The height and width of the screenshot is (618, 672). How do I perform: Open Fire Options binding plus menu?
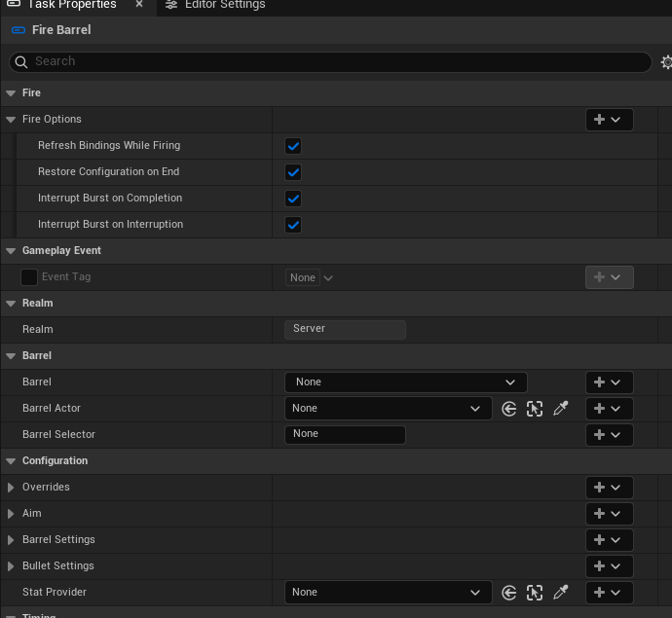coord(609,120)
